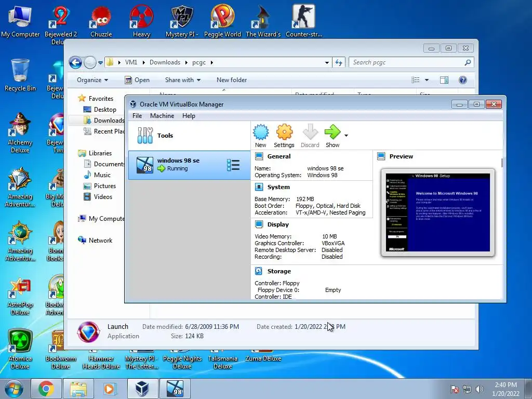Click the network tray icon
The width and height of the screenshot is (532, 399).
click(467, 389)
